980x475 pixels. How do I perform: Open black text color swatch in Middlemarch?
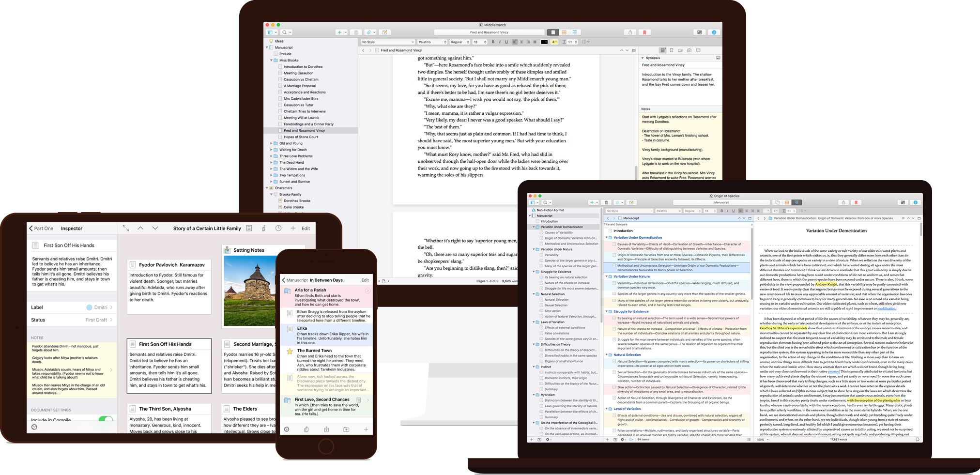[544, 42]
